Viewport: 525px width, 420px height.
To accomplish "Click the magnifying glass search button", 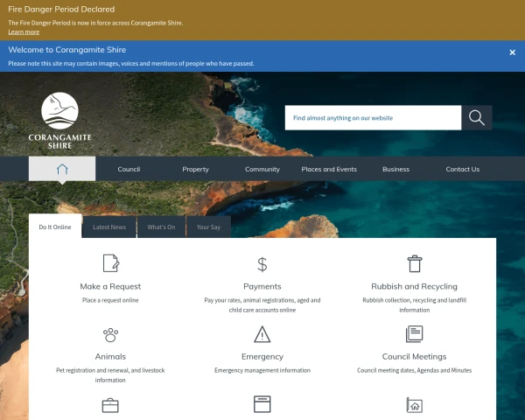I will [x=477, y=118].
